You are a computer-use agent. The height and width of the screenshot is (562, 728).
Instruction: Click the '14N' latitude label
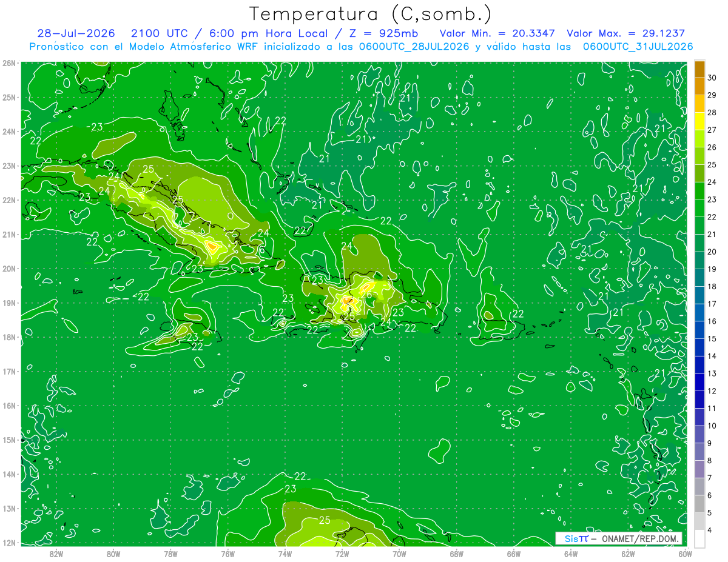pos(9,474)
